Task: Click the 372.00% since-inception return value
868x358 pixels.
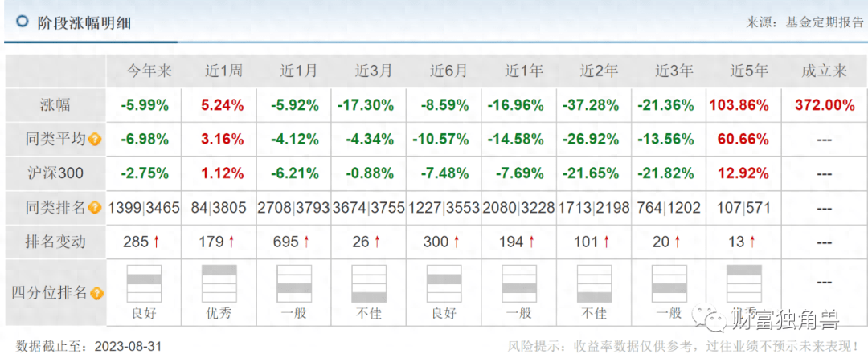Action: (824, 105)
